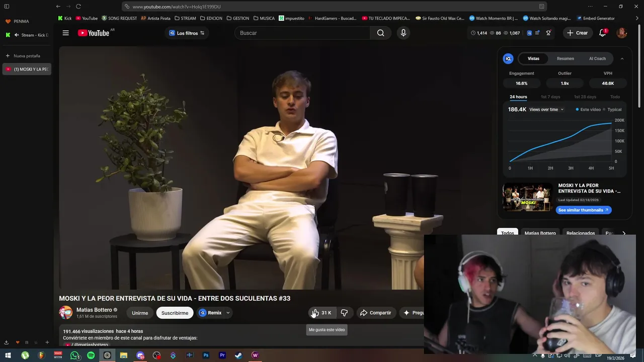The image size is (644, 362).
Task: Unmute the Stream - Kick tab audio icon
Action: click(x=17, y=35)
